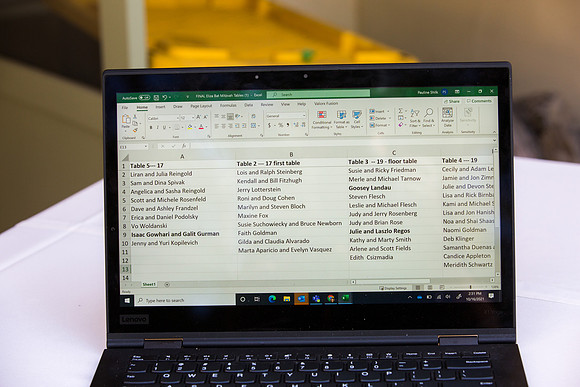The height and width of the screenshot is (387, 580).
Task: Click the Align Left icon
Action: (217, 126)
